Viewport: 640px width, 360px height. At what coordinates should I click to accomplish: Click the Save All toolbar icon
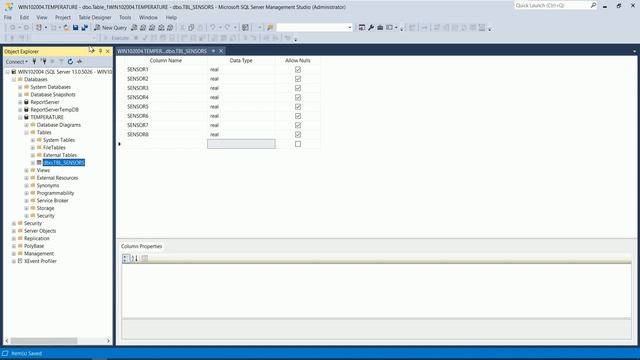pos(84,27)
